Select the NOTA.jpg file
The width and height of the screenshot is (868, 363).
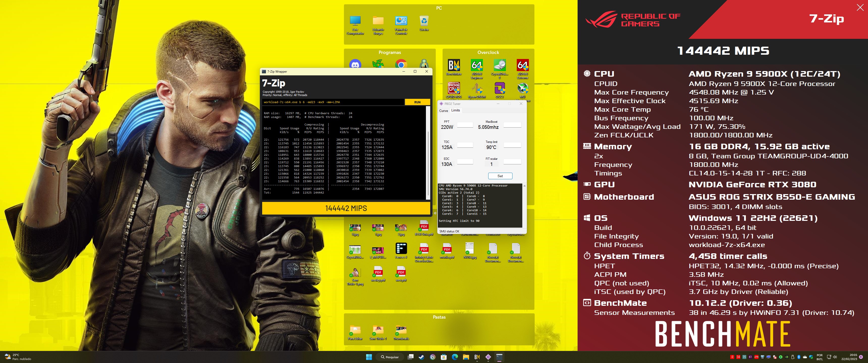click(470, 251)
